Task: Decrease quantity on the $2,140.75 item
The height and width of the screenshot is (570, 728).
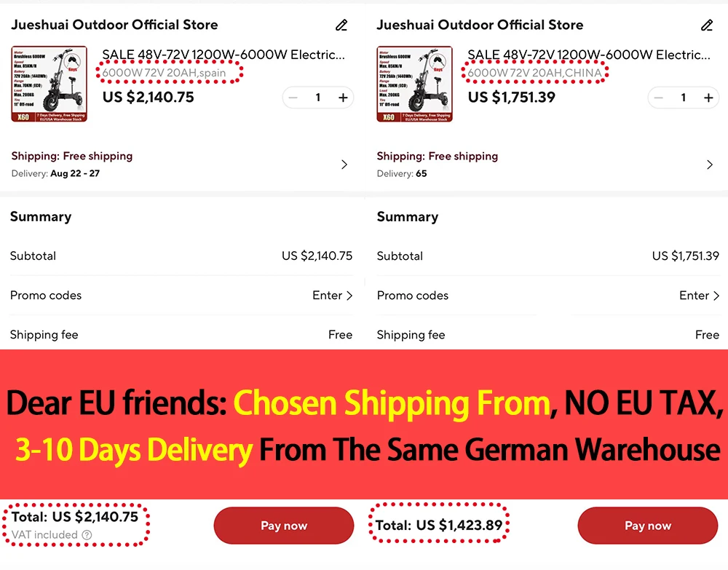Action: [293, 98]
